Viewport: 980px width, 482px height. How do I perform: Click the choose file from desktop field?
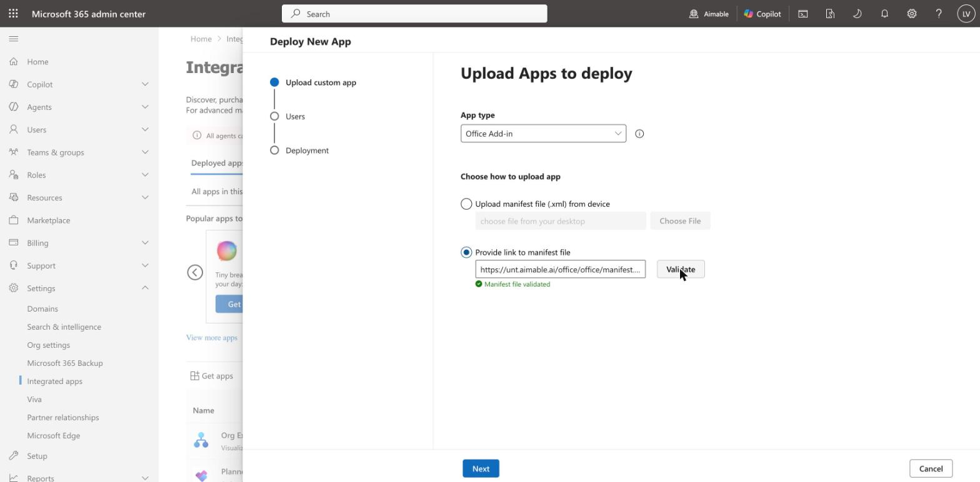[x=560, y=221]
